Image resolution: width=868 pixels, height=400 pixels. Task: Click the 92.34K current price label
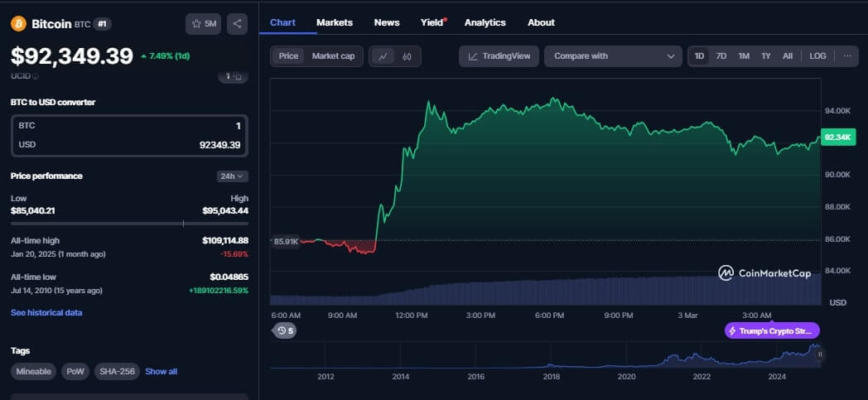(x=838, y=137)
